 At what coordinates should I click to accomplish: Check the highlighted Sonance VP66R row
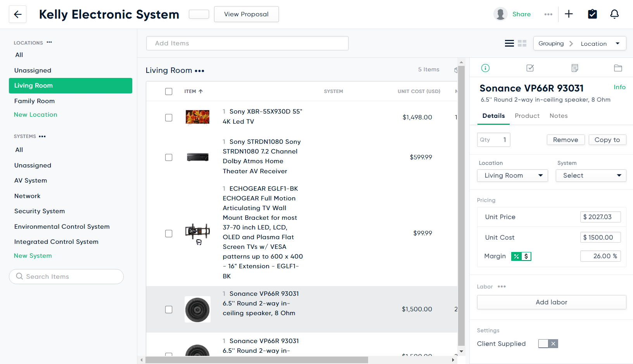[169, 309]
